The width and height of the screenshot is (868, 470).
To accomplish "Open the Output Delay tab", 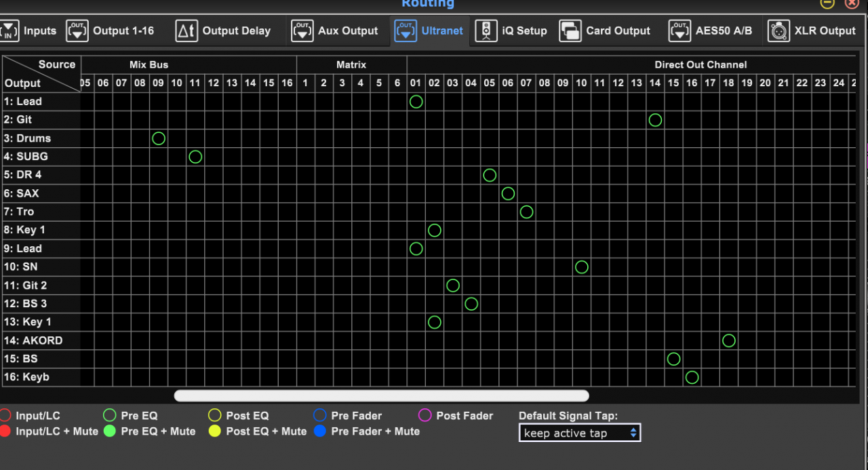I will [x=223, y=31].
